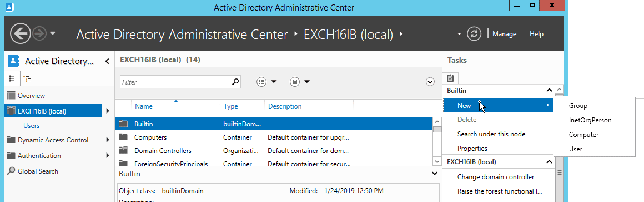The width and height of the screenshot is (644, 202).
Task: Click the forward navigation arrow button
Action: [x=40, y=34]
